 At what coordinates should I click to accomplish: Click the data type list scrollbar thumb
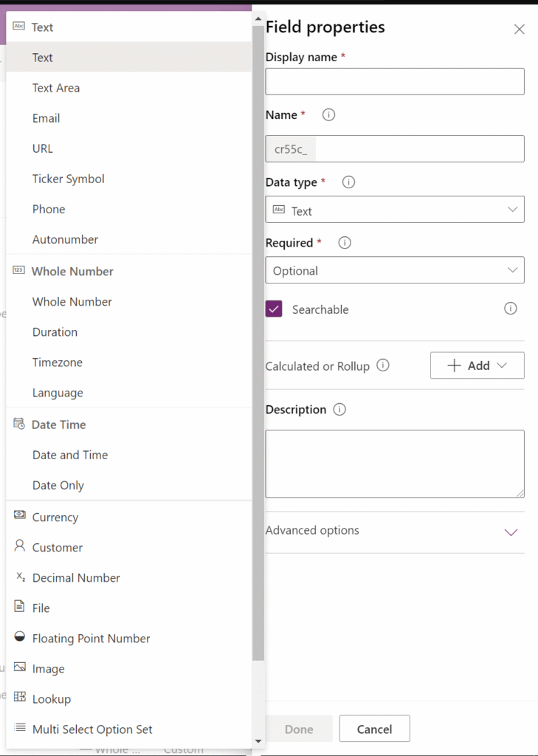click(258, 343)
